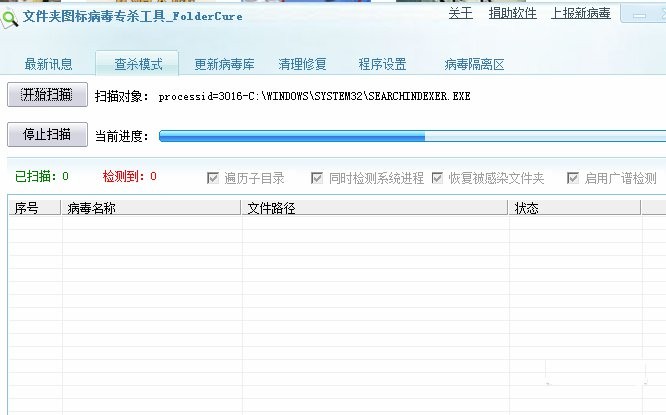Toggle the 遍历子目录 checkbox
Image resolution: width=666 pixels, height=415 pixels.
(x=213, y=178)
